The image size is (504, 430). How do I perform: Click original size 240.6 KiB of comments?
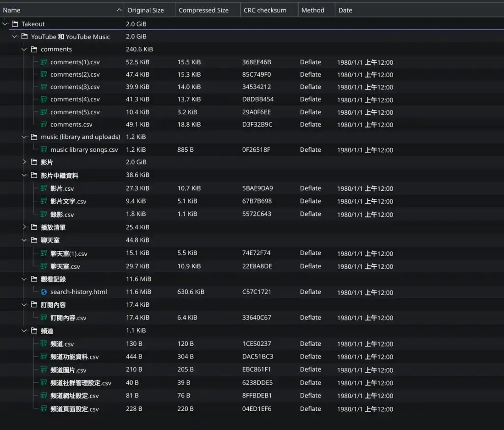click(x=139, y=49)
